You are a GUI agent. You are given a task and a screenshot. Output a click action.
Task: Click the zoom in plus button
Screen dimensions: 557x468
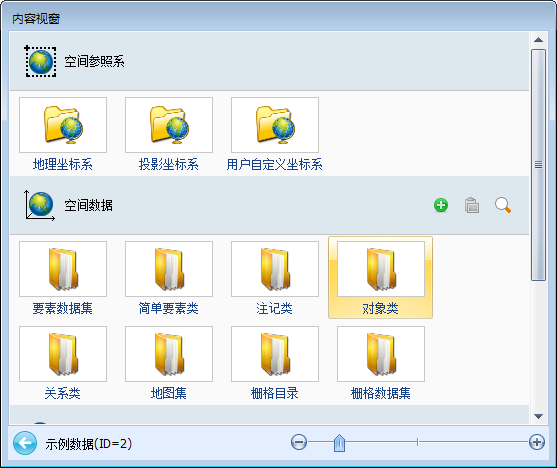pyautogui.click(x=537, y=442)
